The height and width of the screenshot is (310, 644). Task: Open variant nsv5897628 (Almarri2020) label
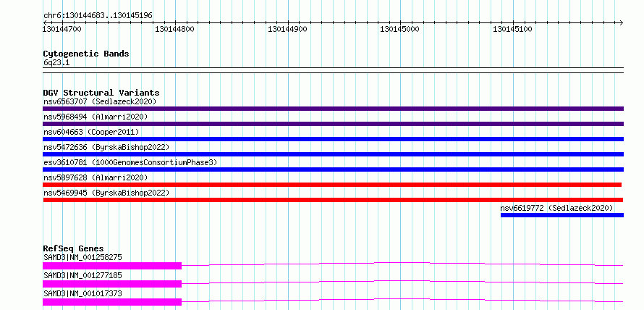pyautogui.click(x=96, y=177)
